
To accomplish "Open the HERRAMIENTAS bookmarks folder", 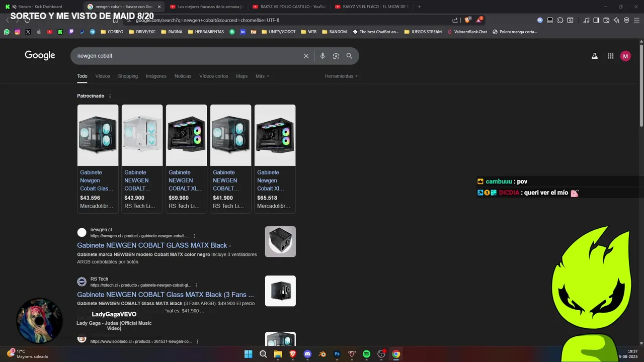I will tap(206, 32).
